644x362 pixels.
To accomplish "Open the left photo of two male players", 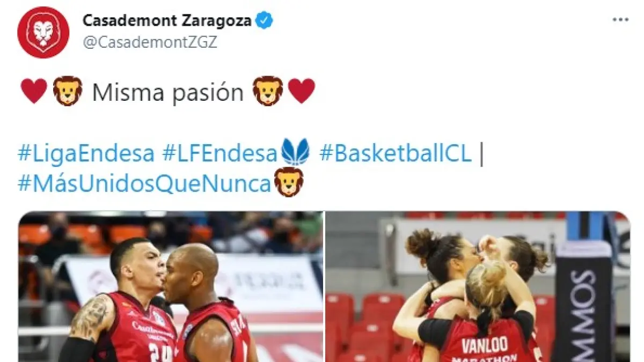I will pos(171,286).
